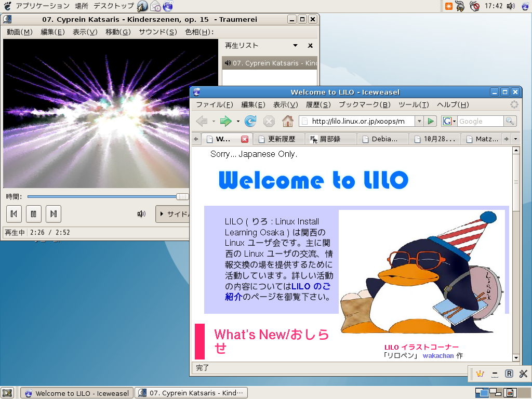Open the back history dropdown arrow
Viewport: 532px width, 399px height.
pos(214,121)
